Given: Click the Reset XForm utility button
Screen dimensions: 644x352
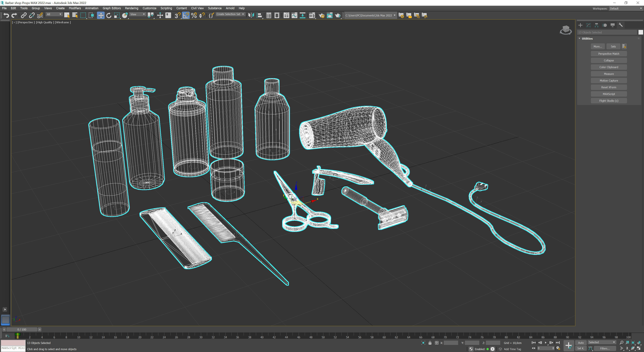Looking at the screenshot, I should click(x=608, y=87).
